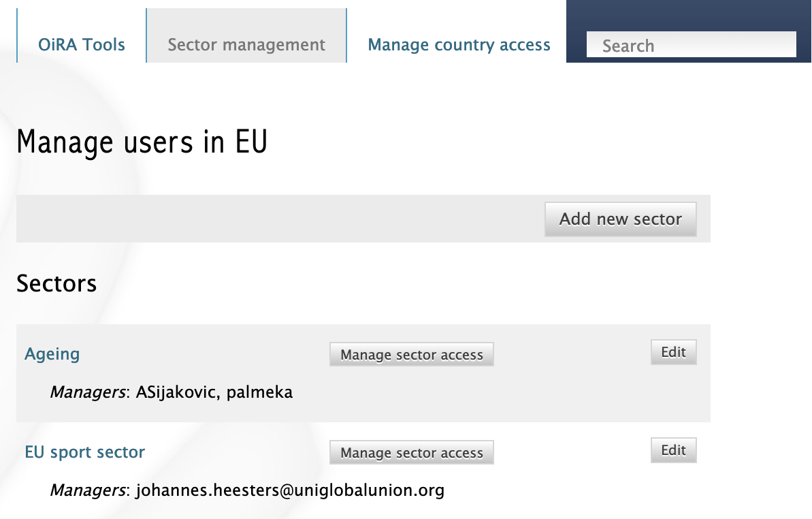
Task: Click the Sectors section heading
Action: tap(56, 283)
